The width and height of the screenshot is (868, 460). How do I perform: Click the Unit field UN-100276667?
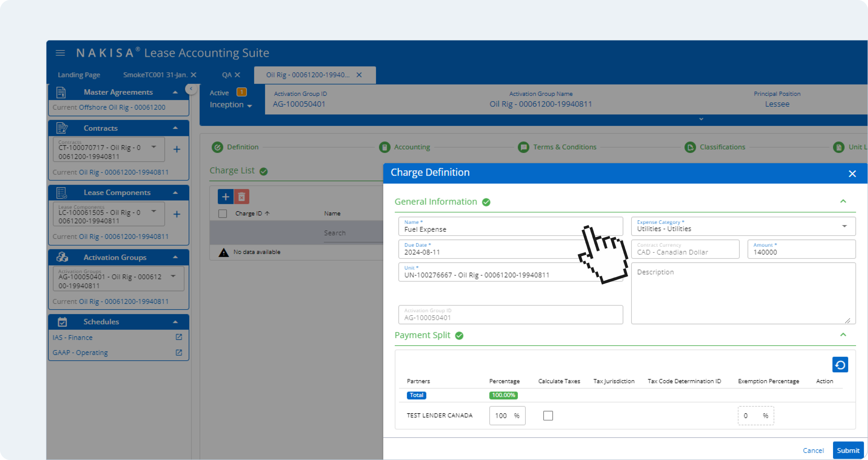pos(511,272)
